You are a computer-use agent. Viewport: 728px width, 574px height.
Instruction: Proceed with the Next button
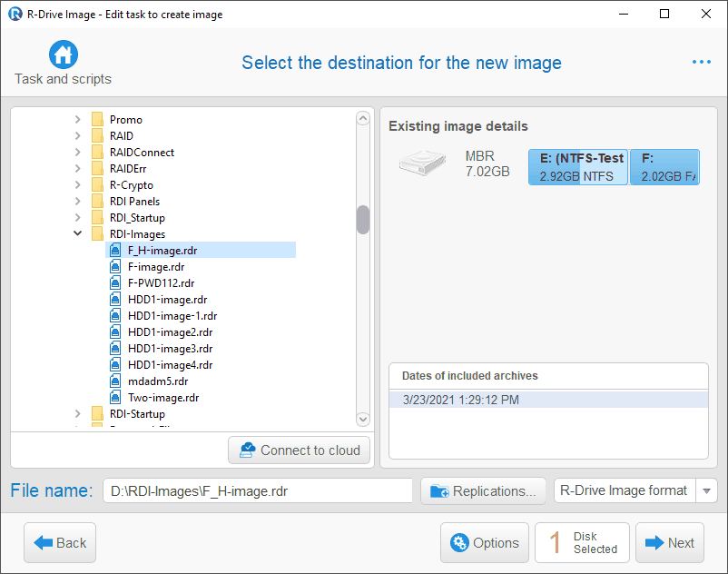click(x=670, y=542)
